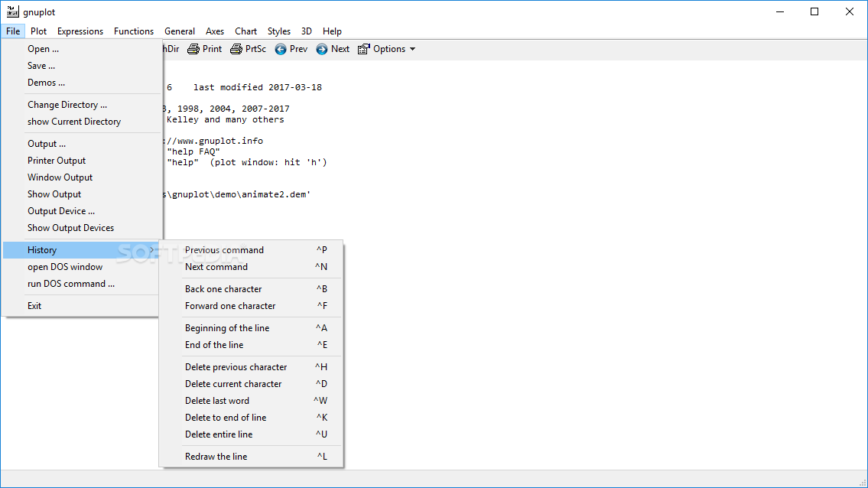Maximize the gnuplot window
The width and height of the screenshot is (868, 488).
tap(814, 11)
